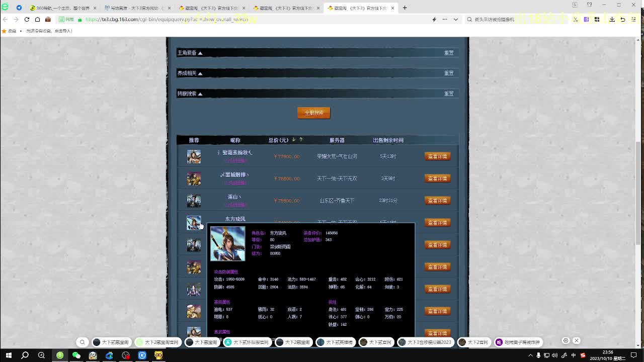Close the active 藏宝阁 tab
The width and height of the screenshot is (644, 362).
click(x=392, y=8)
